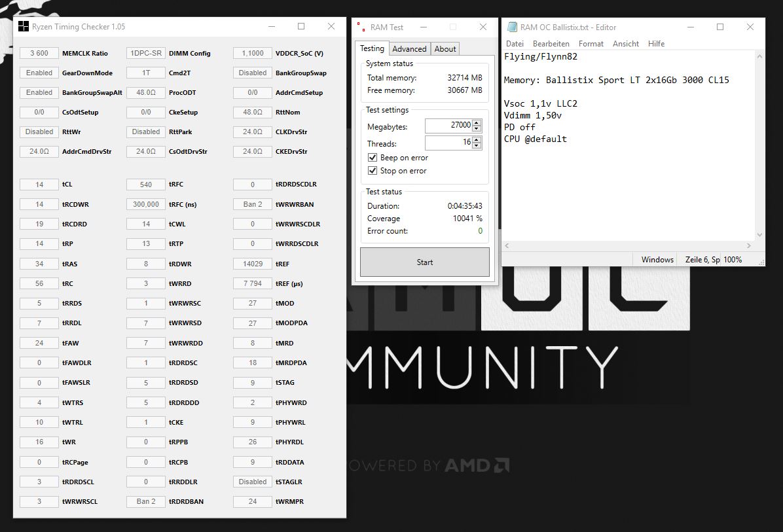Screen dimensions: 783x532
Task: Click the tRCDRD value 19
Action: (39, 224)
